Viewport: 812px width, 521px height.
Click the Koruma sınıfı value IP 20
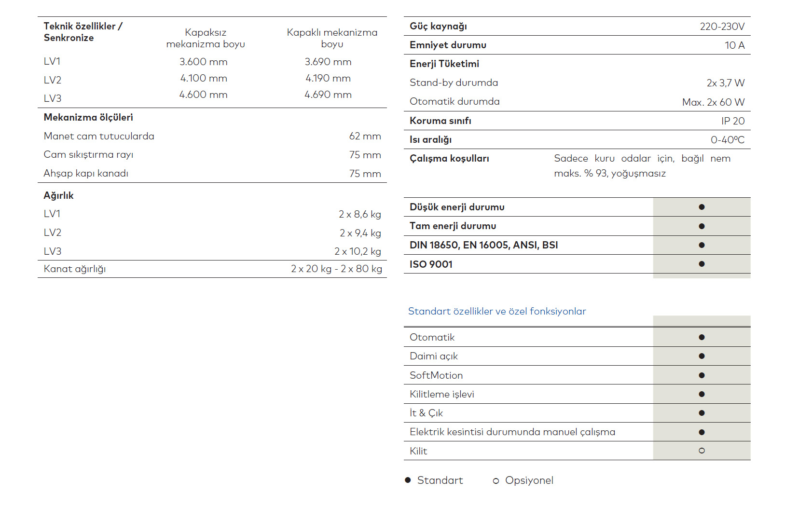point(732,121)
